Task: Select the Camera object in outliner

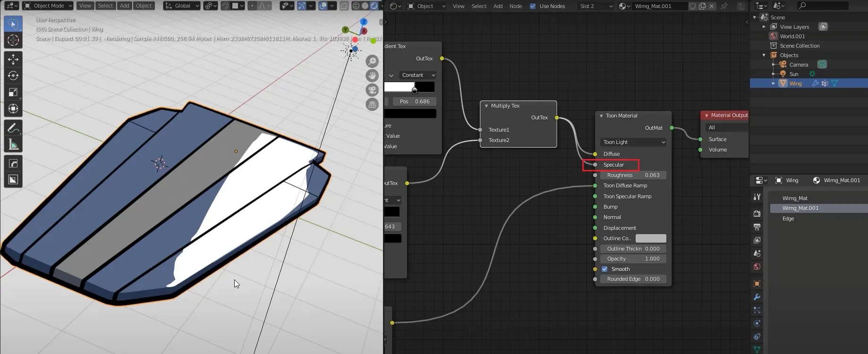Action: click(799, 65)
